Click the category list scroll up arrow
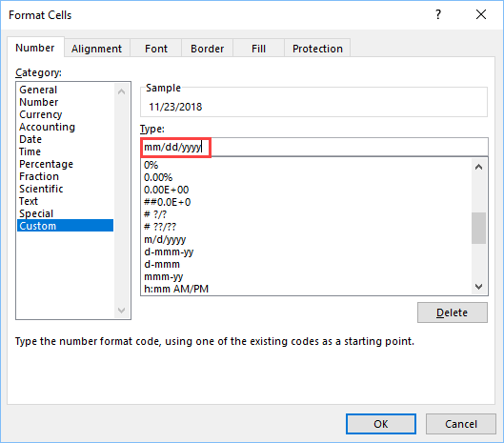The height and width of the screenshot is (443, 504). click(122, 91)
